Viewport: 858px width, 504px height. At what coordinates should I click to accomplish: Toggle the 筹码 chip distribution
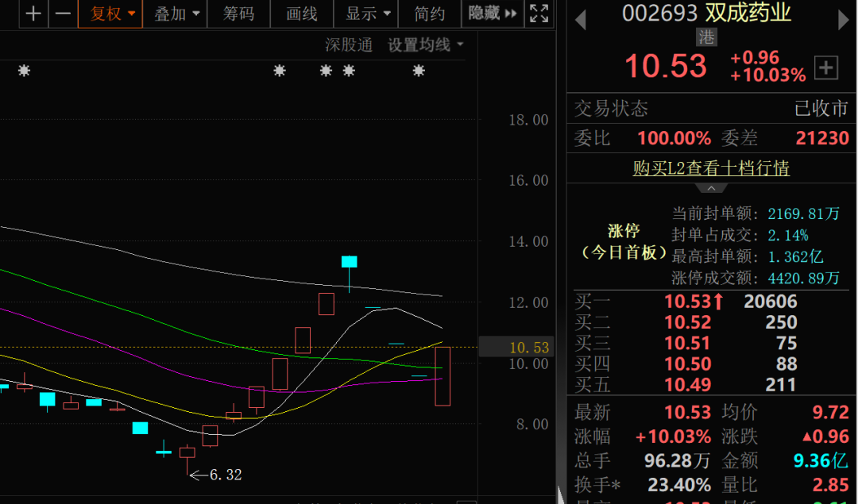coord(238,13)
